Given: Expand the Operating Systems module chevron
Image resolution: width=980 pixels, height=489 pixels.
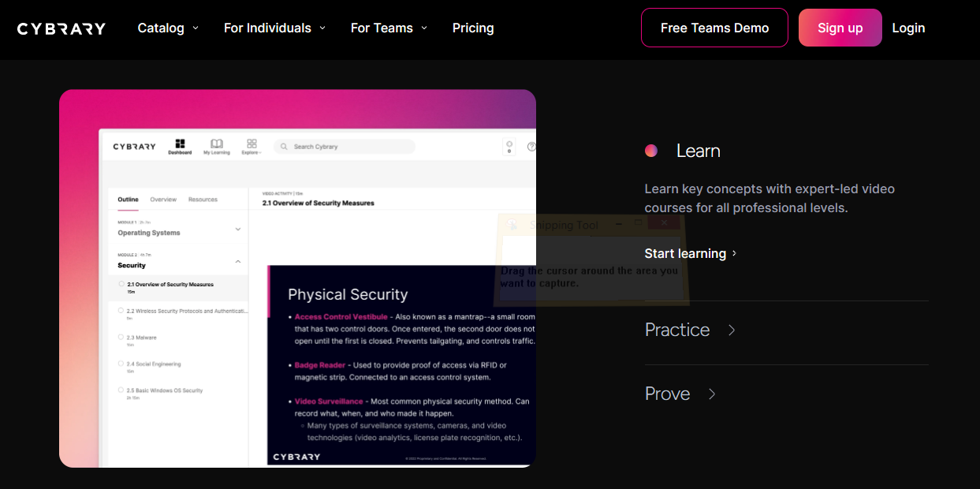Looking at the screenshot, I should click(x=238, y=230).
